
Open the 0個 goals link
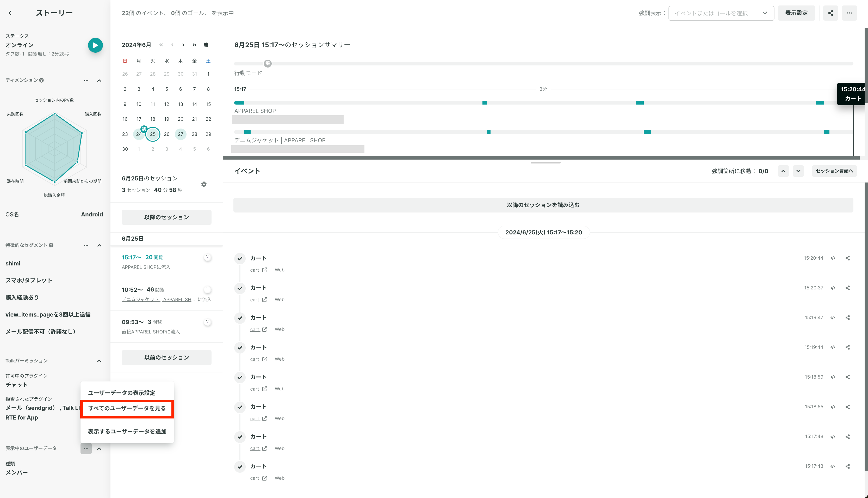click(176, 13)
